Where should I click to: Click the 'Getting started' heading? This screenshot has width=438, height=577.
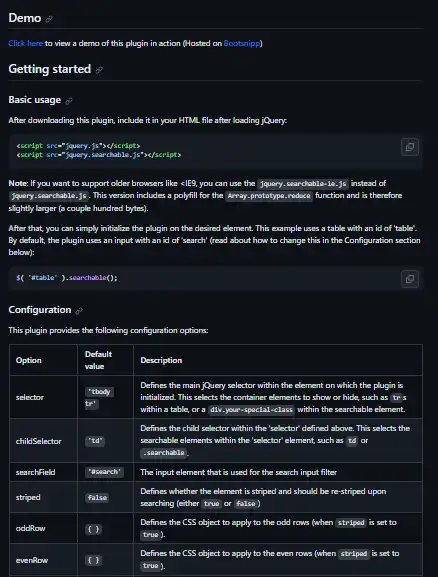tap(50, 69)
